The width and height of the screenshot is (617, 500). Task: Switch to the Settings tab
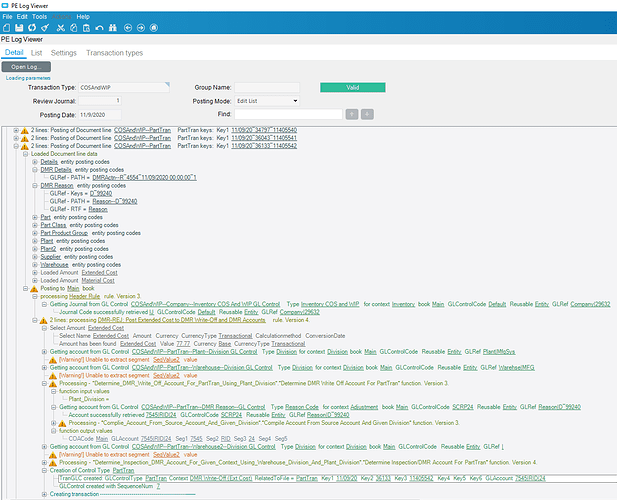click(64, 53)
